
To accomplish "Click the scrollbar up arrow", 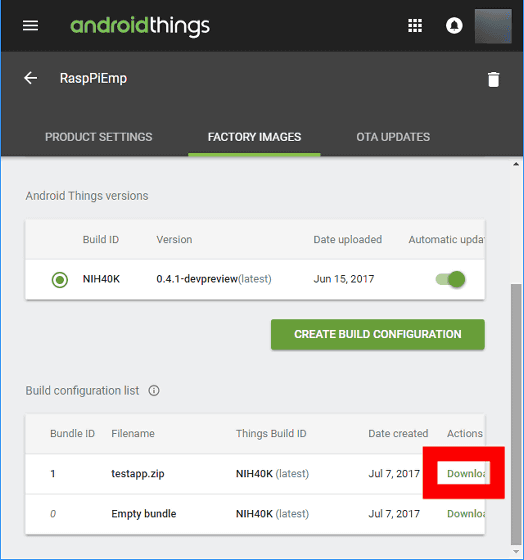I will (x=516, y=164).
